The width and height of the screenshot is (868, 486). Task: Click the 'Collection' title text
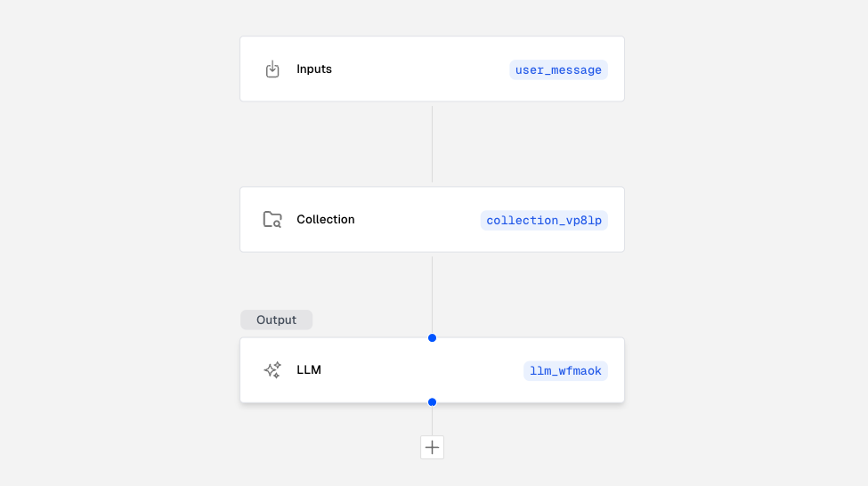[x=326, y=220]
